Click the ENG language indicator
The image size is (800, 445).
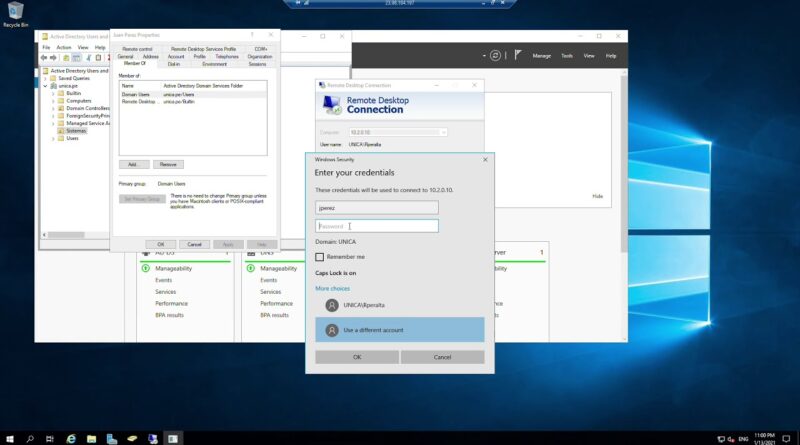tap(743, 439)
